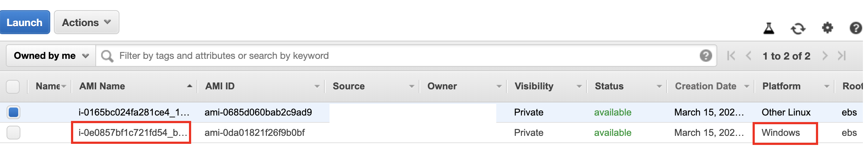
Task: Check the ami-0da01821f26f9b0bf row checkbox
Action: click(13, 133)
